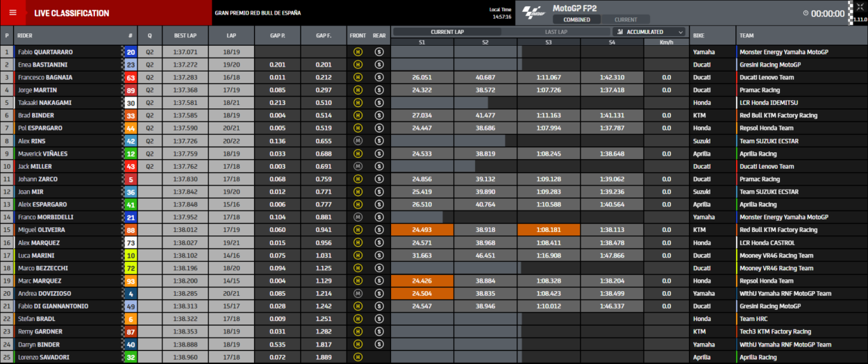Click the BIKE column header
The height and width of the screenshot is (364, 868).
click(x=713, y=35)
